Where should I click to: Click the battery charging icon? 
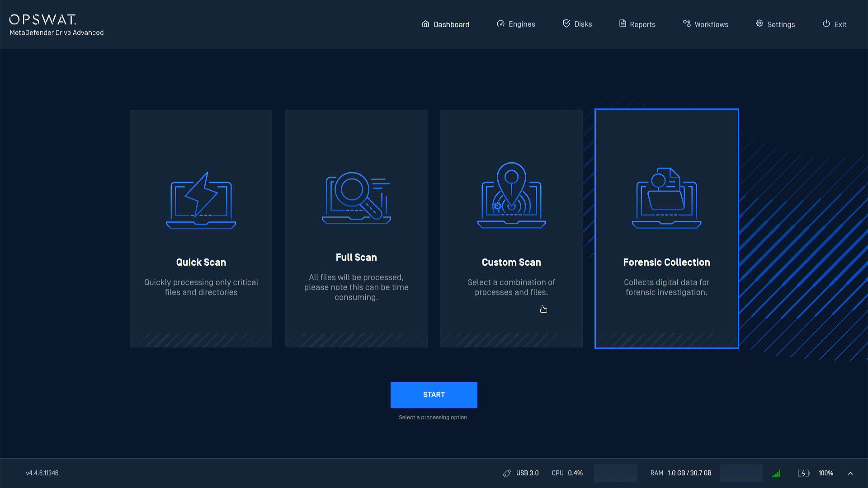tap(803, 473)
